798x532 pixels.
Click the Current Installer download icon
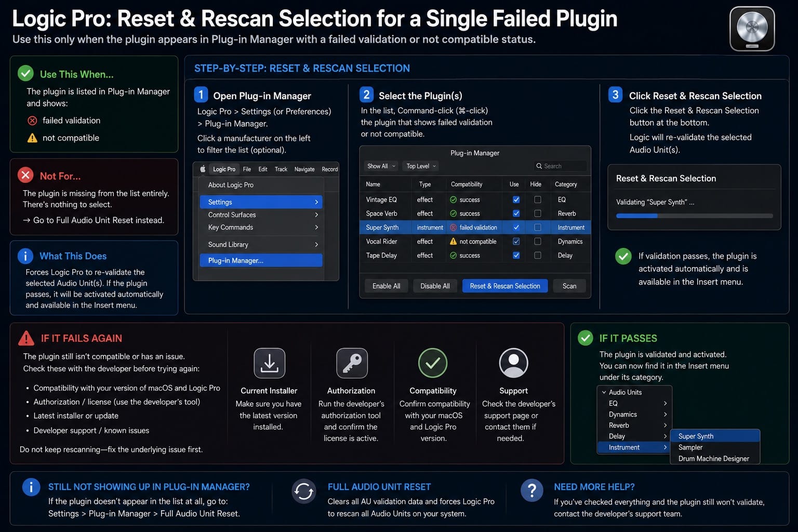(269, 363)
